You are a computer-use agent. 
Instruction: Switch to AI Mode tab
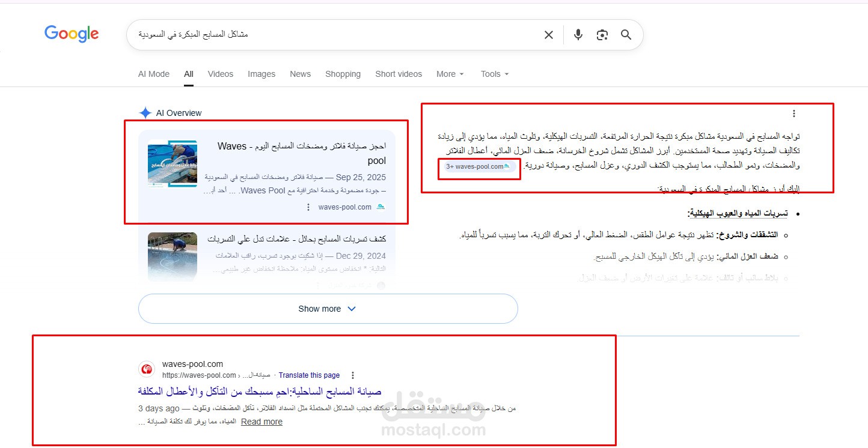pos(154,74)
